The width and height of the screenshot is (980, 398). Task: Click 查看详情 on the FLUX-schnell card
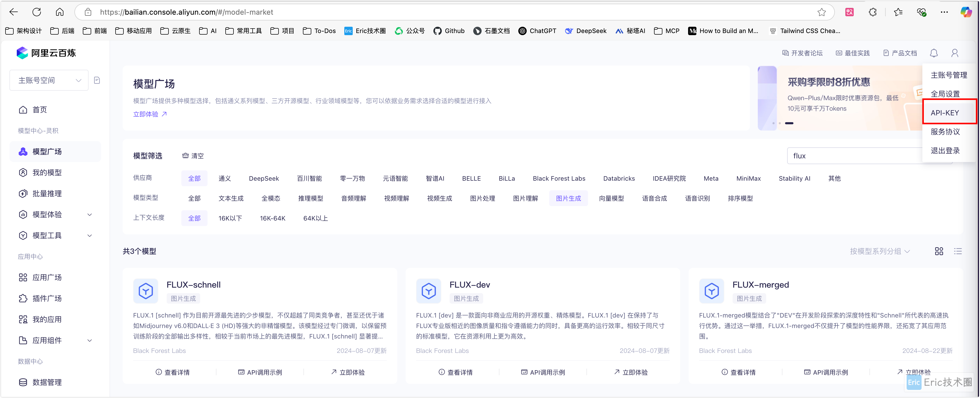pyautogui.click(x=172, y=372)
